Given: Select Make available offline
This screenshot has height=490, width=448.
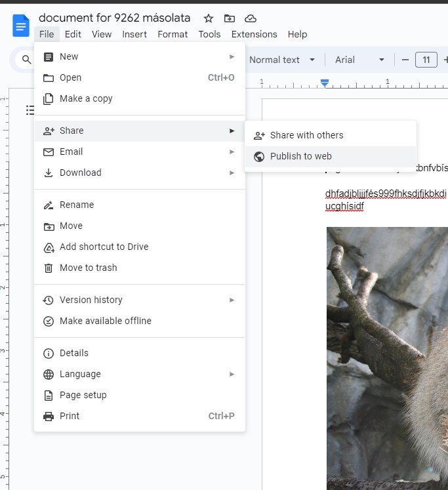Looking at the screenshot, I should click(140, 321).
